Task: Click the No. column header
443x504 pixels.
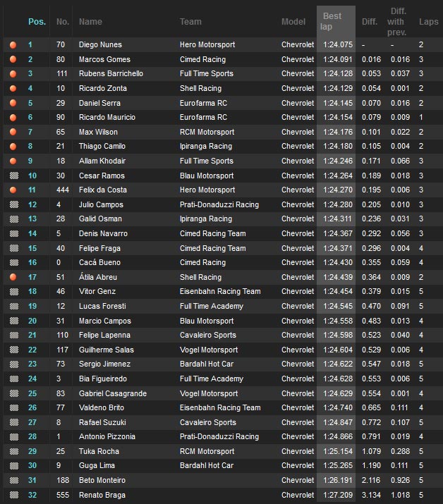Action: click(63, 22)
